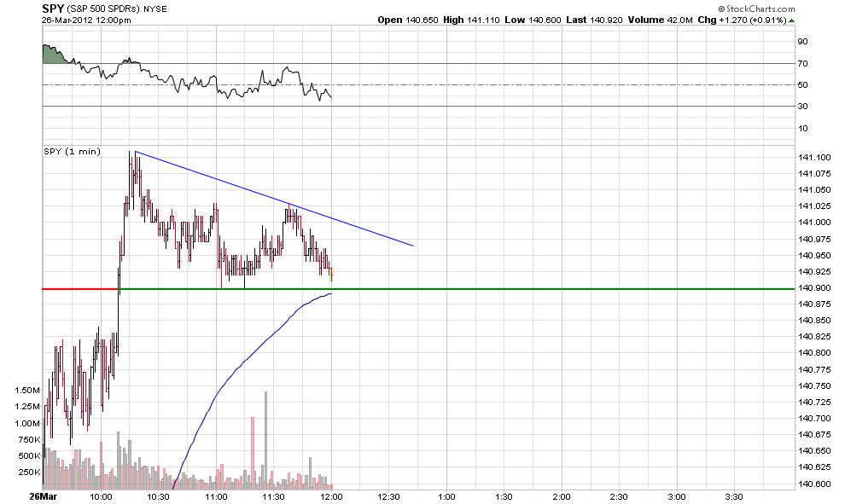
Task: Click the RSI 70 level label
Action: (802, 64)
